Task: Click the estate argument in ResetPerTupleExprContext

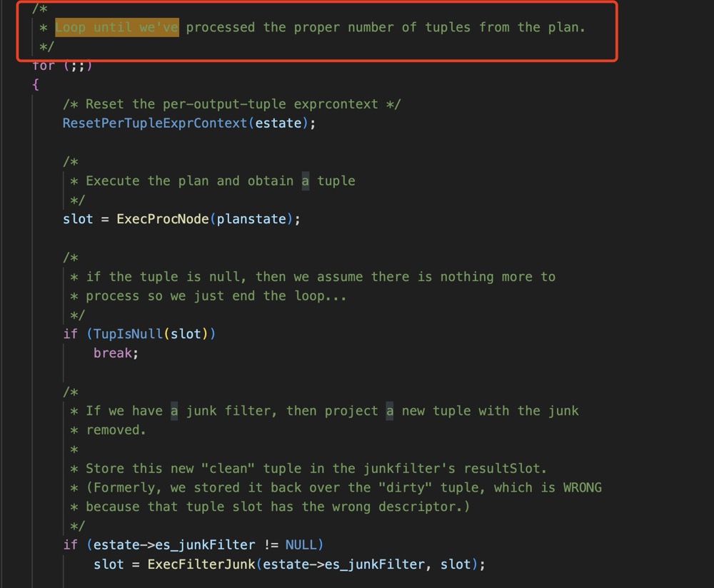Action: 278,123
